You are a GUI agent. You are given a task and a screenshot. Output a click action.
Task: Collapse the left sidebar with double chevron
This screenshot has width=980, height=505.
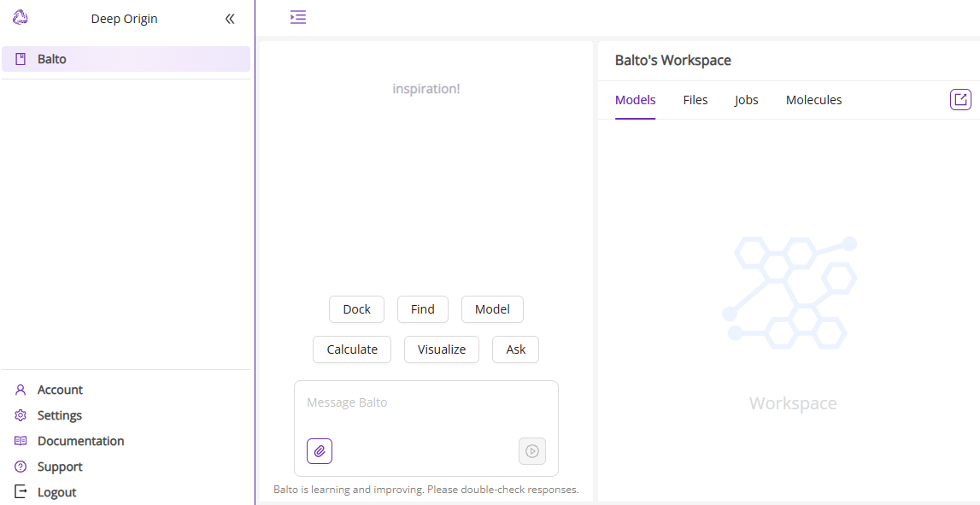coord(230,19)
